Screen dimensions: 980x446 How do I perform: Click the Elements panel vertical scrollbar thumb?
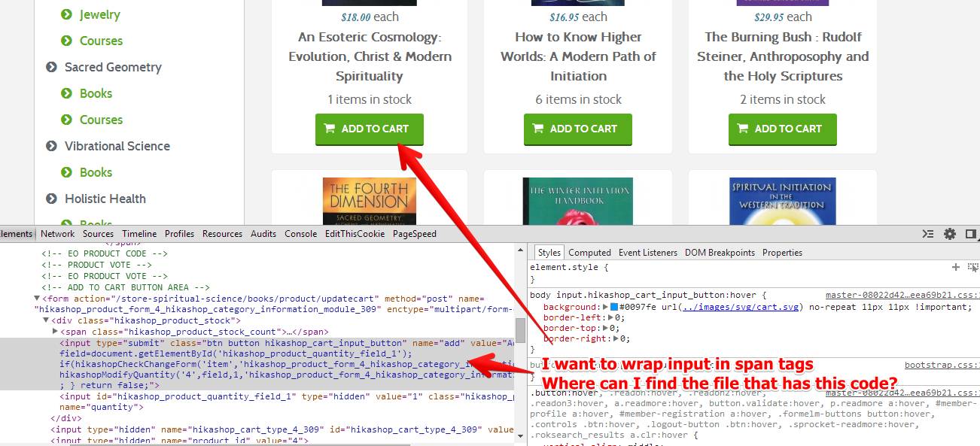[x=520, y=329]
